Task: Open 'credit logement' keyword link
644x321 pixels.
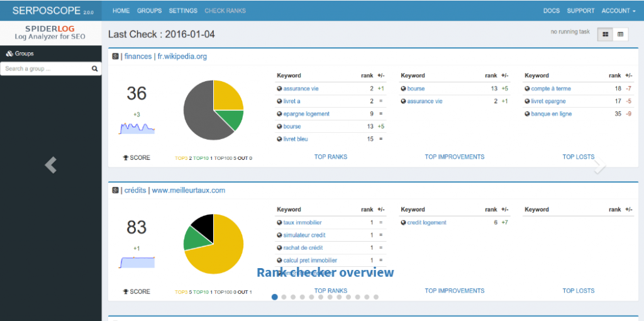Action: (427, 222)
